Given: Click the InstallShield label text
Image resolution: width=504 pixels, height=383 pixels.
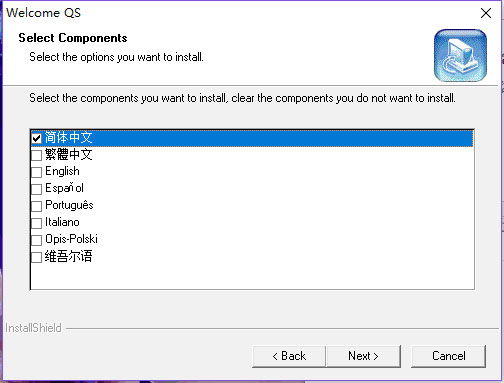Looking at the screenshot, I should tap(33, 328).
